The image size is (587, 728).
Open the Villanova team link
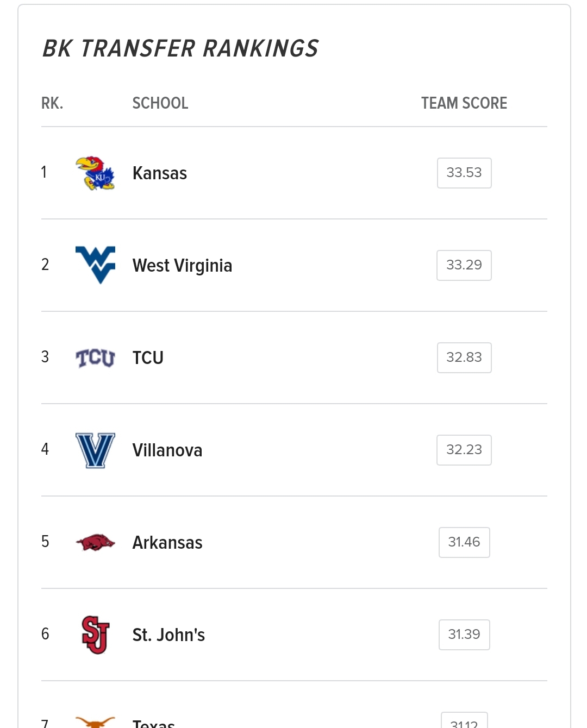point(167,450)
